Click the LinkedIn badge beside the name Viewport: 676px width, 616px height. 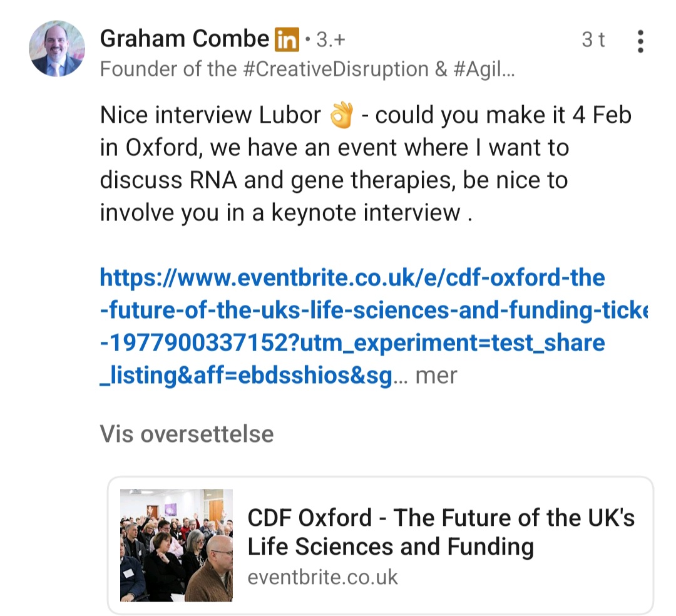point(287,40)
